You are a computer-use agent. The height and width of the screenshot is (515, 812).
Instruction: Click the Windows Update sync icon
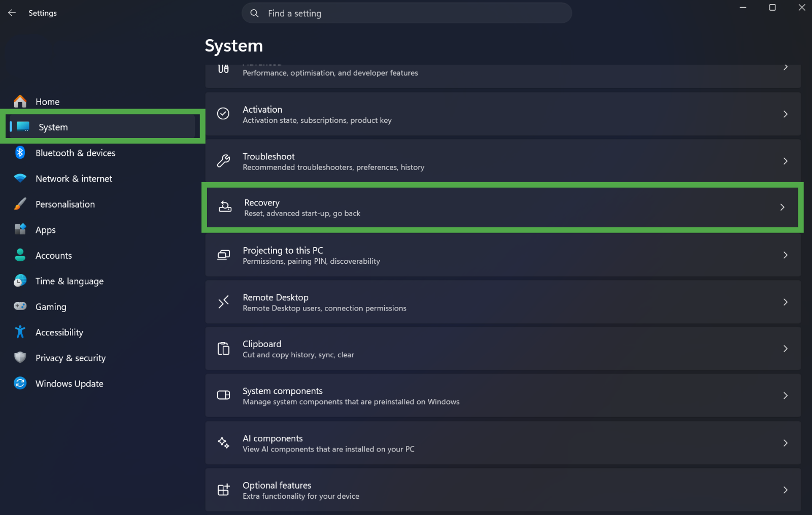20,383
